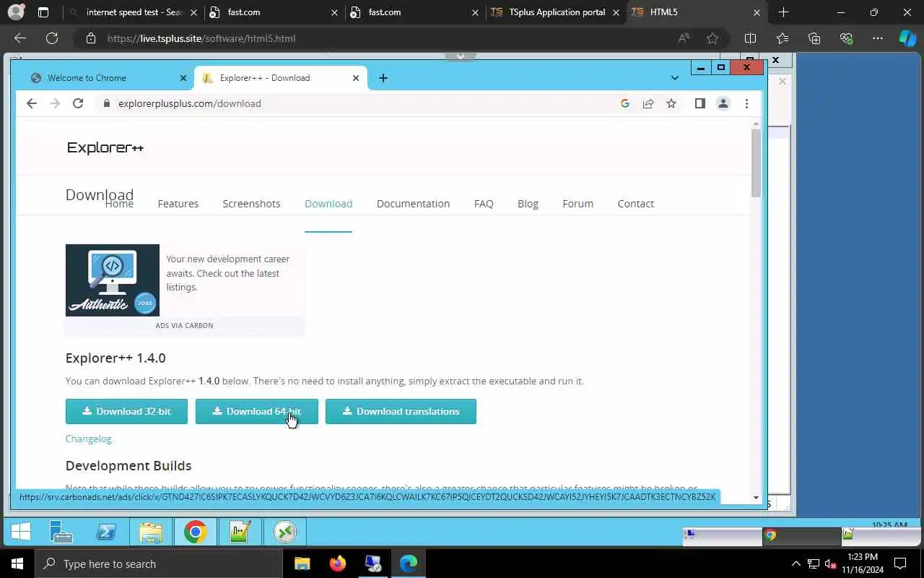This screenshot has width=924, height=578.
Task: Switch to internet speed test Edge tab
Action: point(134,12)
